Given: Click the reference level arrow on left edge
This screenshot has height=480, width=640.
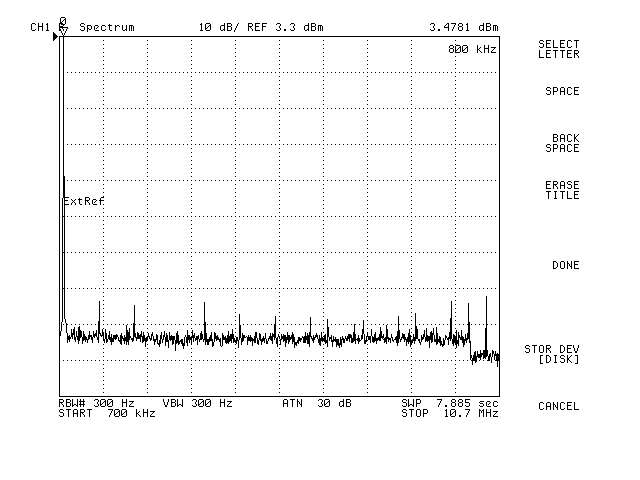Looking at the screenshot, I should (x=57, y=37).
